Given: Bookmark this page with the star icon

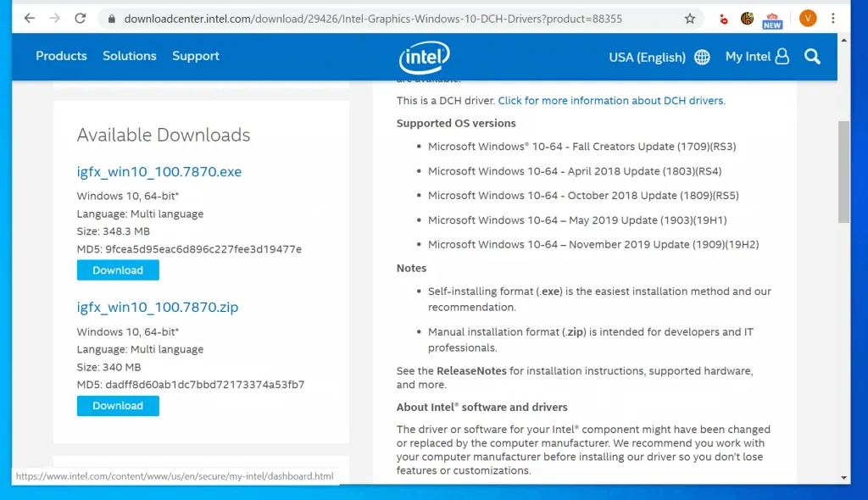Looking at the screenshot, I should click(x=690, y=19).
